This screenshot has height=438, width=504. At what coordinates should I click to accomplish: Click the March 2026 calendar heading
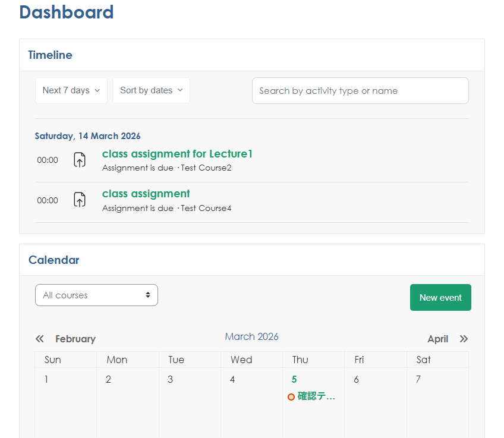point(251,336)
